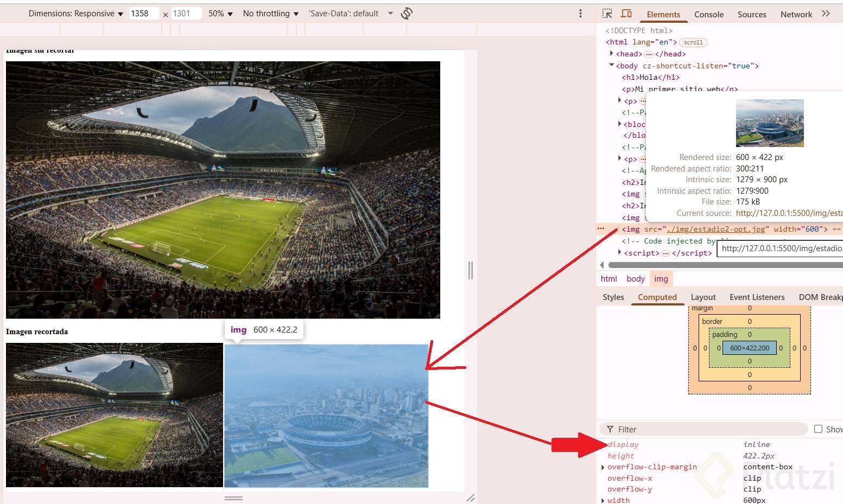
Task: Click the rotate viewport icon in device toolbar
Action: point(407,14)
